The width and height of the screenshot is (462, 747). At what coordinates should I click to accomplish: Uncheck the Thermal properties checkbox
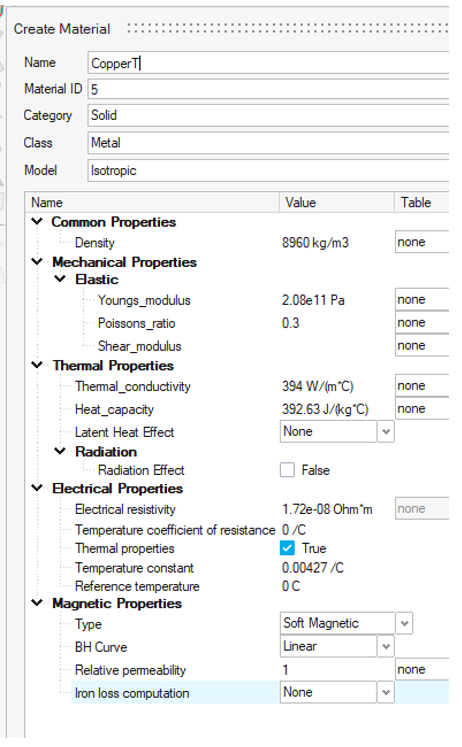click(287, 548)
